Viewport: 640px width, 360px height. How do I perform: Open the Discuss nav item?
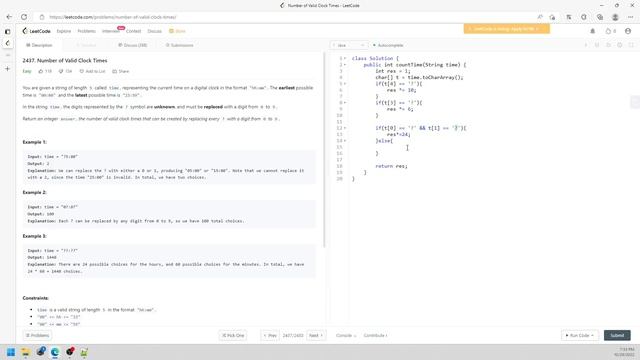click(154, 31)
